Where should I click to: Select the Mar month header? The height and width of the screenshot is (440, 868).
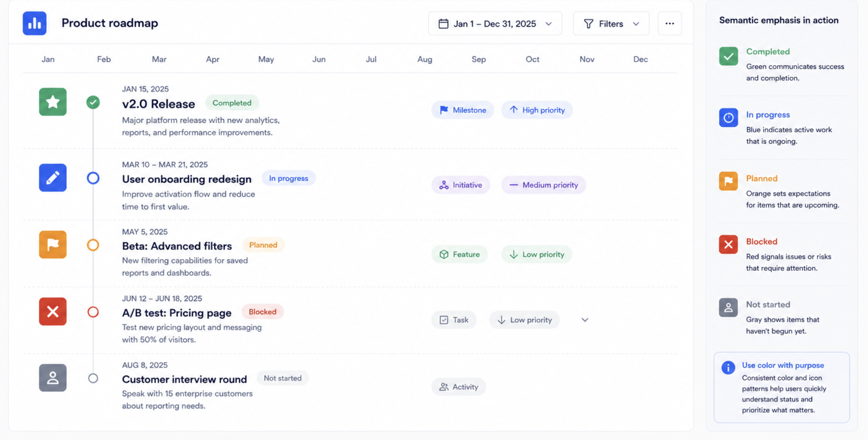coord(159,59)
